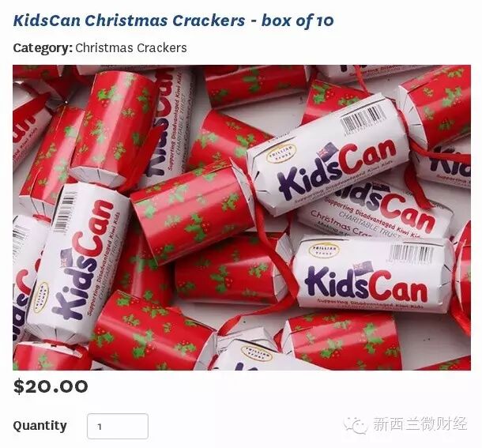This screenshot has height=448, width=482.
Task: Click the 新西兰微财经 watermark text
Action: (x=420, y=424)
